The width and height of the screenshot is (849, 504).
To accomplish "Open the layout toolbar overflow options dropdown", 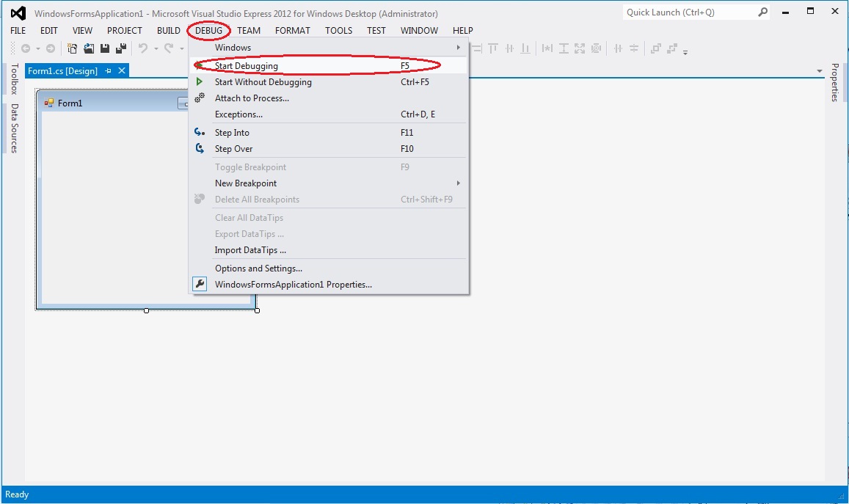I will click(685, 51).
